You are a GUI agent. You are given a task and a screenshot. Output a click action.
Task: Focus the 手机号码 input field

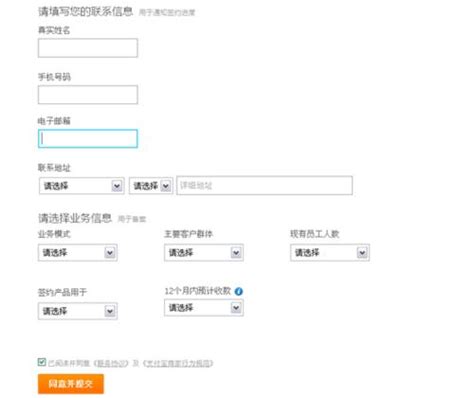coord(88,95)
